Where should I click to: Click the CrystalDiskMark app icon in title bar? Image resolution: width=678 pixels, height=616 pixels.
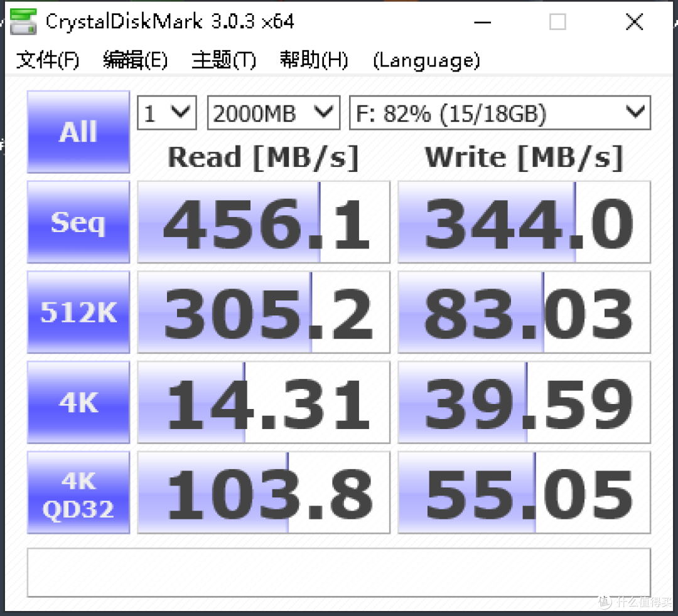pos(23,21)
